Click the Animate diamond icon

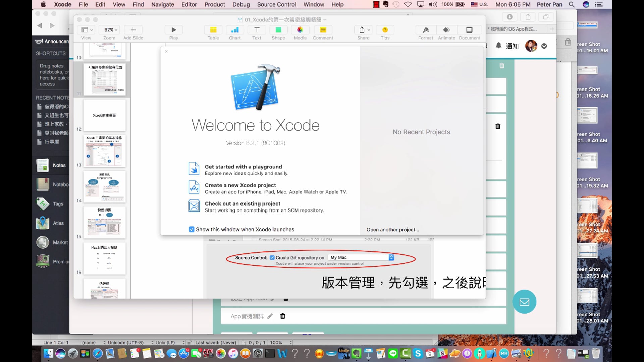pyautogui.click(x=446, y=30)
